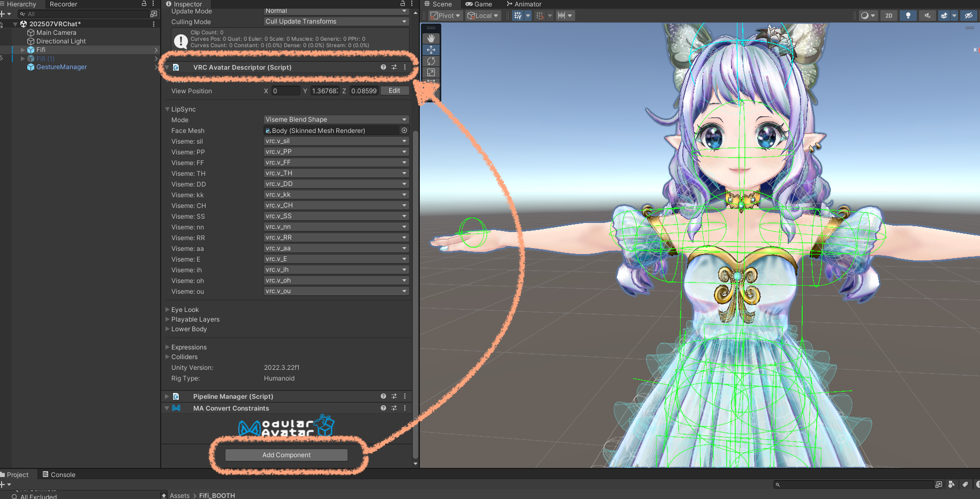Toggle the Inspector panel lock

coord(403,4)
